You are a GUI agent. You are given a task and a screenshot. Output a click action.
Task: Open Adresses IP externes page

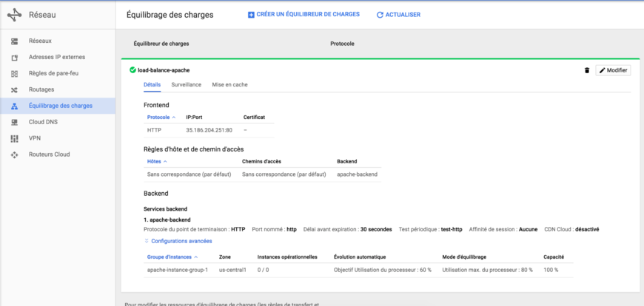(x=57, y=58)
